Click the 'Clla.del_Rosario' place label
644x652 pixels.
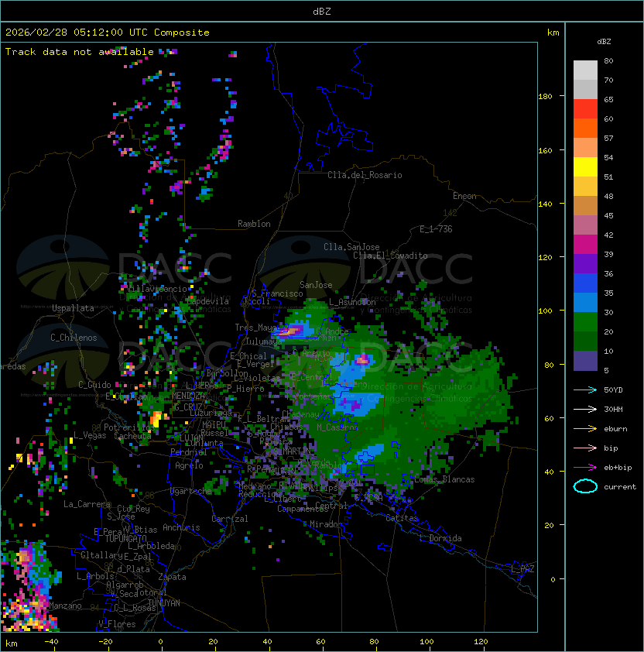[x=365, y=175]
